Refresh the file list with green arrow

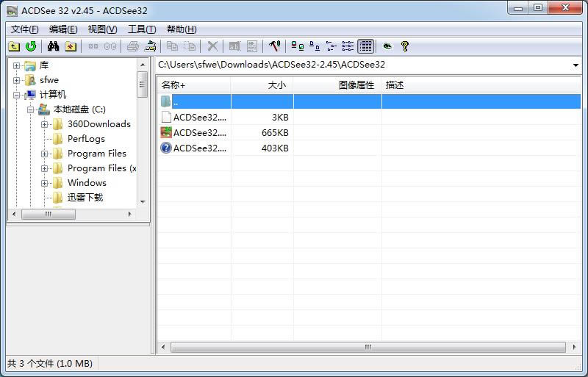tap(31, 46)
